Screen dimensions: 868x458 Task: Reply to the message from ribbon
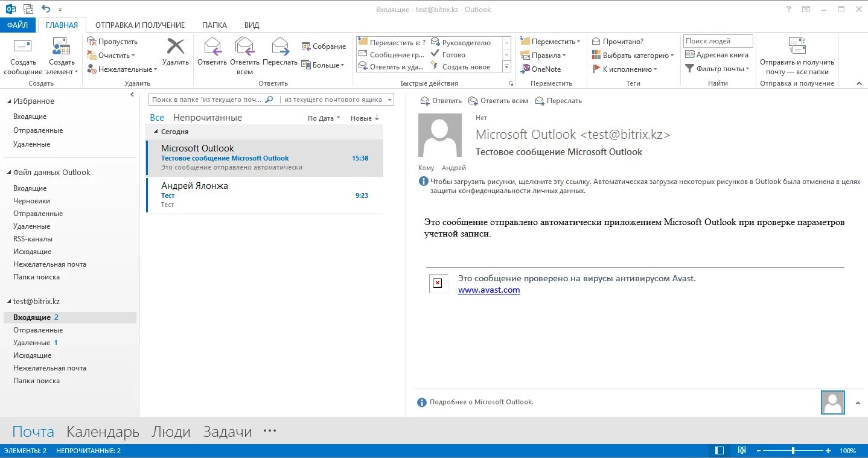212,52
